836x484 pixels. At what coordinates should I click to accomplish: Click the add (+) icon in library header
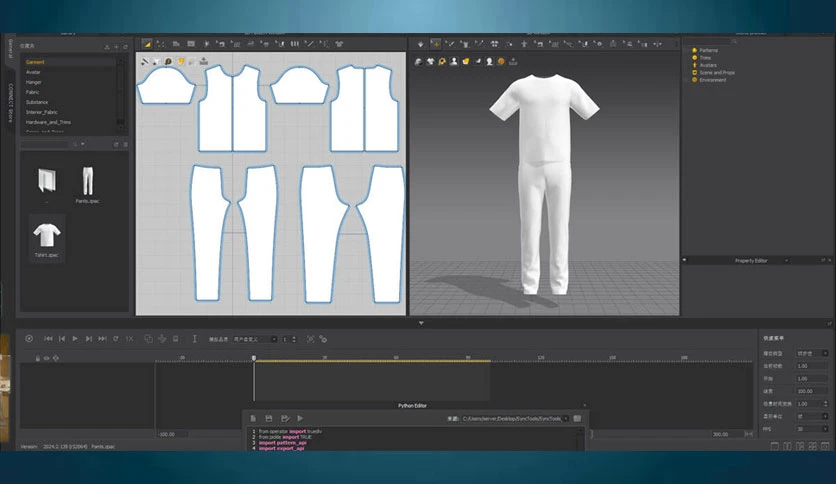(116, 47)
